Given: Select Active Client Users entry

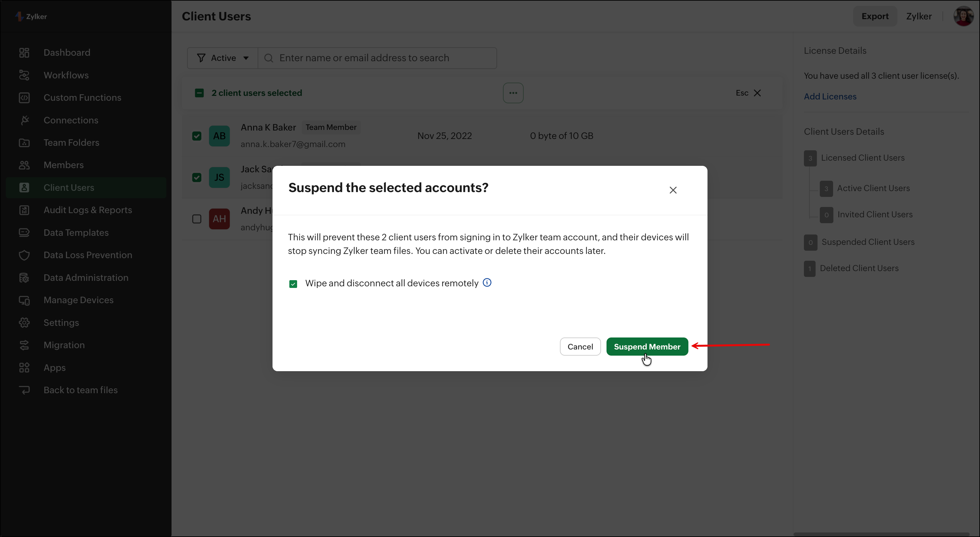Looking at the screenshot, I should coord(874,189).
